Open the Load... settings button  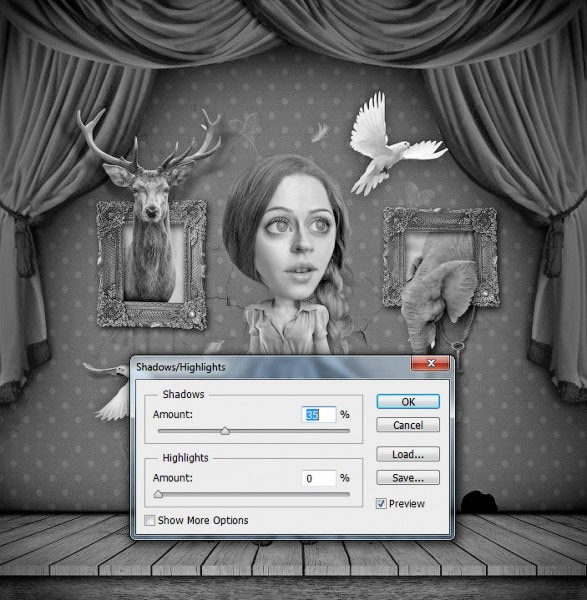pos(408,454)
